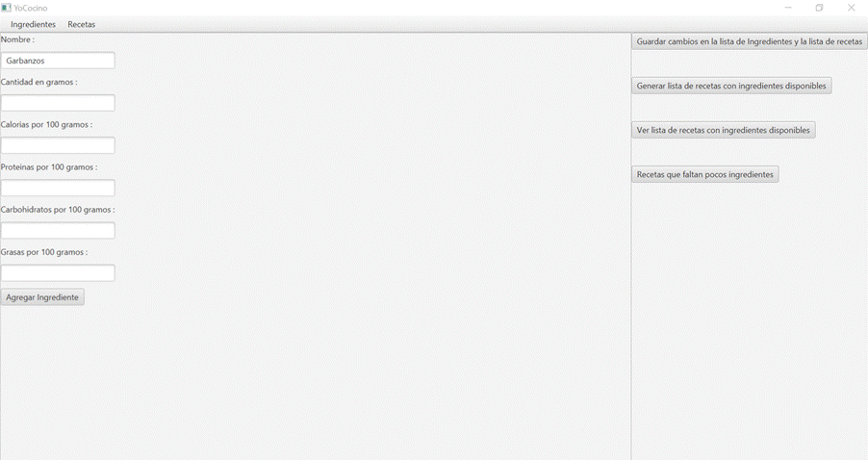This screenshot has height=460, width=868.
Task: Click Generar lista de recetas button
Action: pyautogui.click(x=730, y=86)
